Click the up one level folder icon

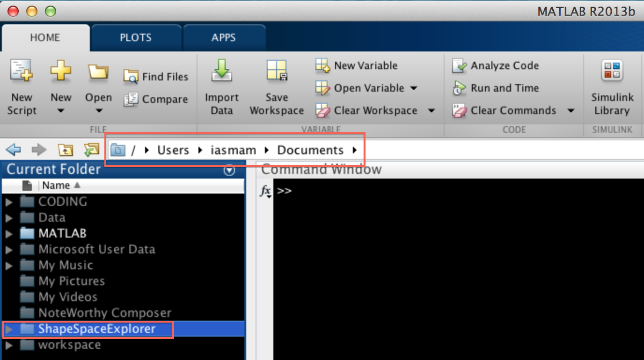[65, 150]
